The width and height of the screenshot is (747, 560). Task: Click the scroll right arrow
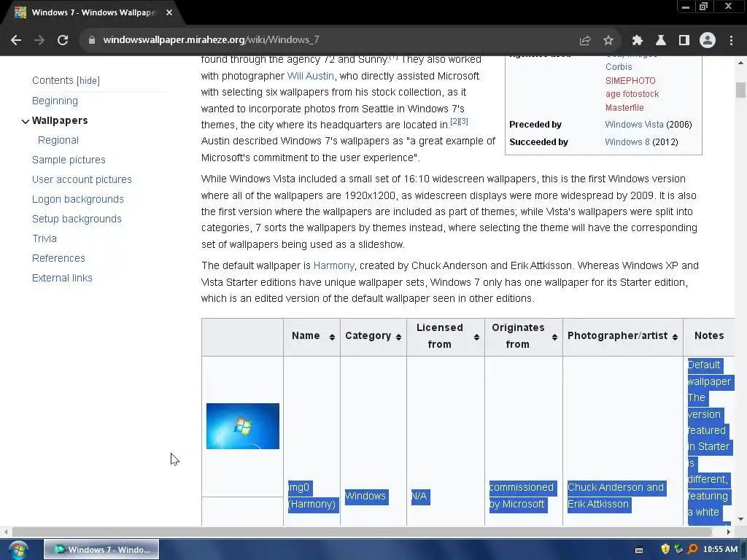pos(729,532)
